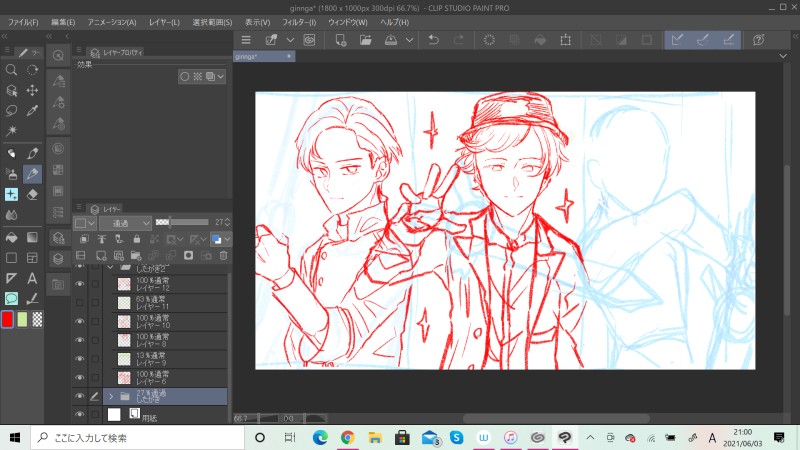This screenshot has width=800, height=450.
Task: Click the Undo arrow in command bar
Action: (x=433, y=40)
